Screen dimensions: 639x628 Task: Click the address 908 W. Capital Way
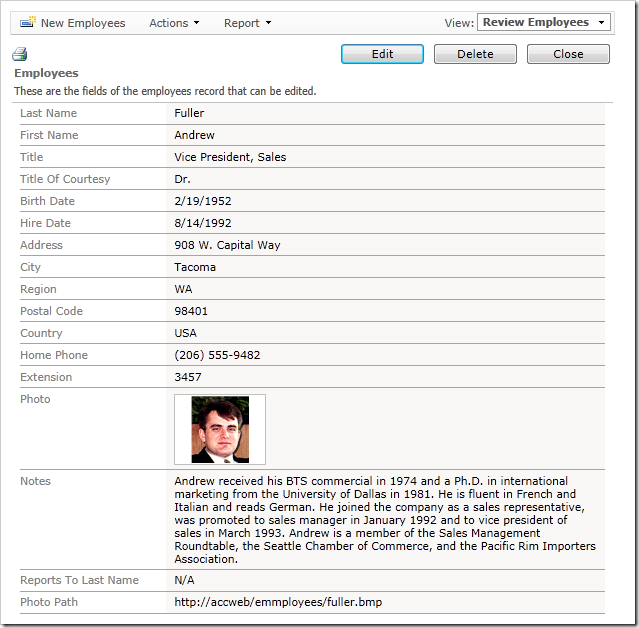pyautogui.click(x=227, y=245)
